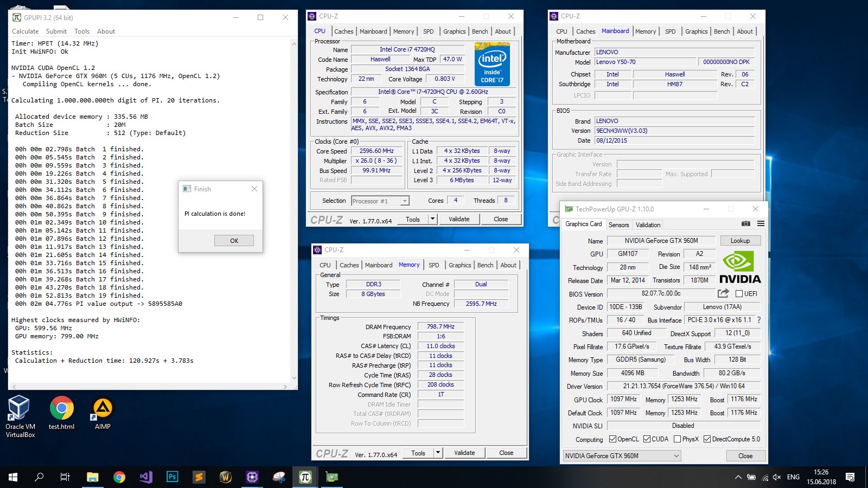Confirm OK in Finish dialog

point(234,241)
